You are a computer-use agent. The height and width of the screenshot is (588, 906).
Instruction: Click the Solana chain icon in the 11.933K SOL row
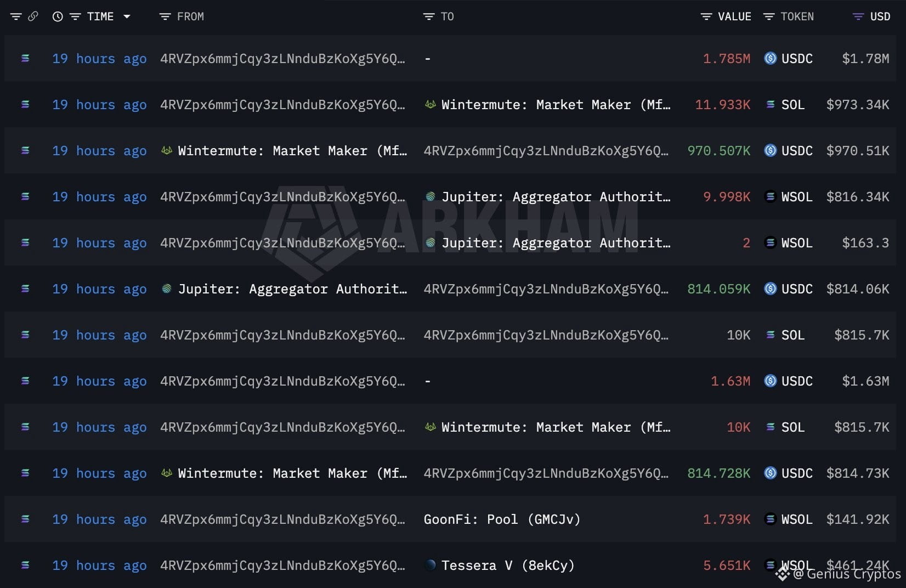click(25, 104)
